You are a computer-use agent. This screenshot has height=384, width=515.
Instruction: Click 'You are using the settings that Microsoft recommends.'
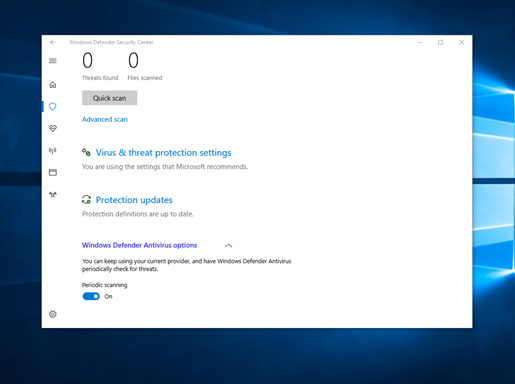tap(165, 167)
